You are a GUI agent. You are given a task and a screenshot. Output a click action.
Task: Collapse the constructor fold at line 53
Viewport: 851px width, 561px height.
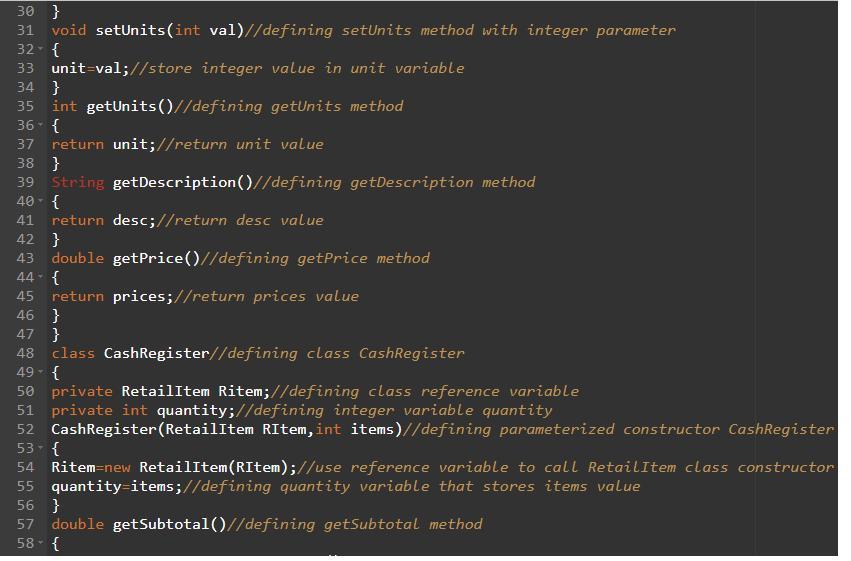40,448
